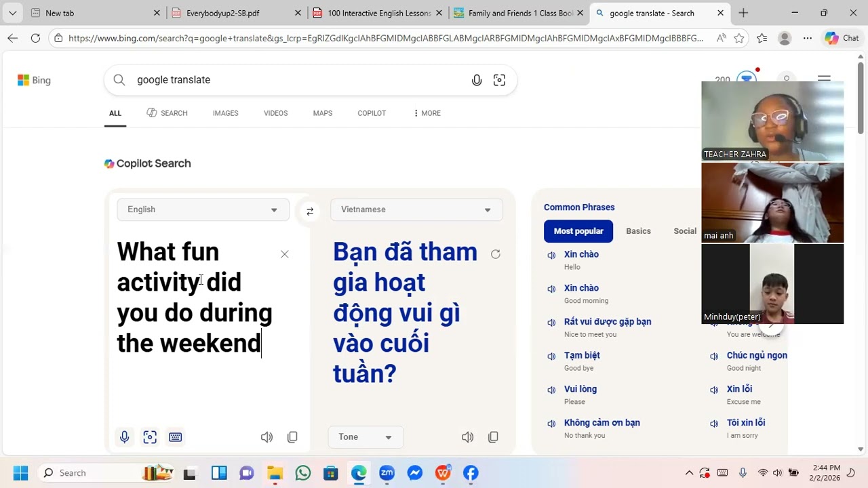Go to the Bing home logo
The height and width of the screenshot is (488, 868).
click(x=34, y=80)
